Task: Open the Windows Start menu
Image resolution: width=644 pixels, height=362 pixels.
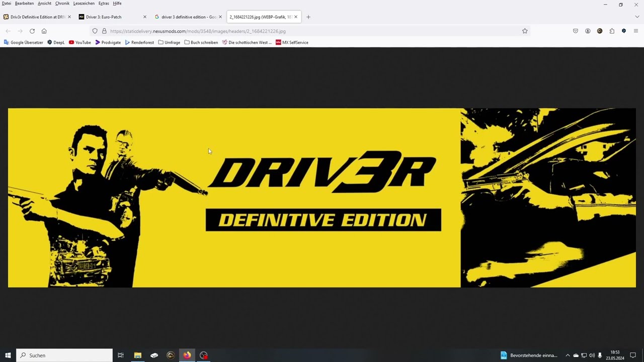Action: tap(8, 355)
